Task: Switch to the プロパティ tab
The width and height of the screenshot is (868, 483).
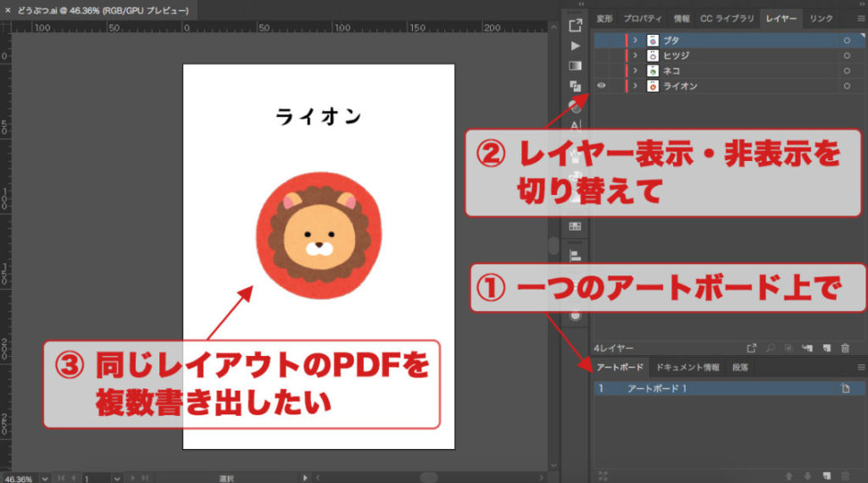Action: pyautogui.click(x=643, y=18)
